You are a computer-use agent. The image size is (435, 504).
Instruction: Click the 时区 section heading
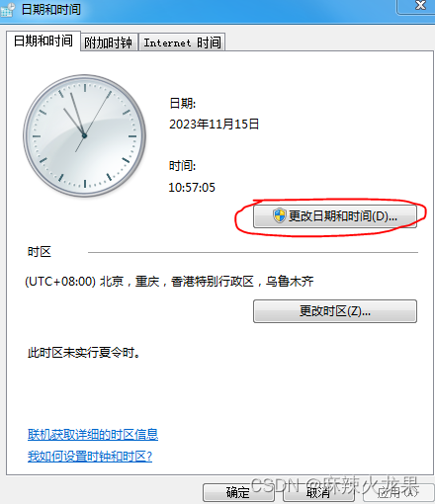point(40,252)
